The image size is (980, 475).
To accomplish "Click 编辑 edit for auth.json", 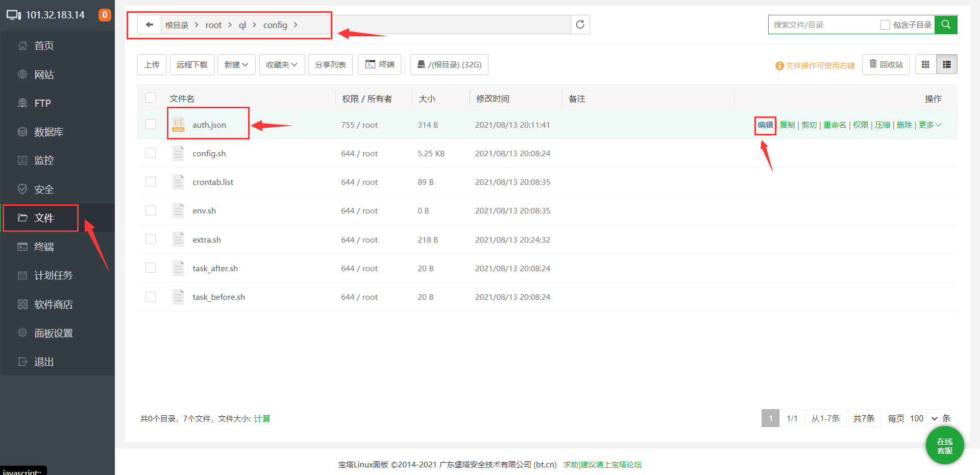I will click(765, 125).
